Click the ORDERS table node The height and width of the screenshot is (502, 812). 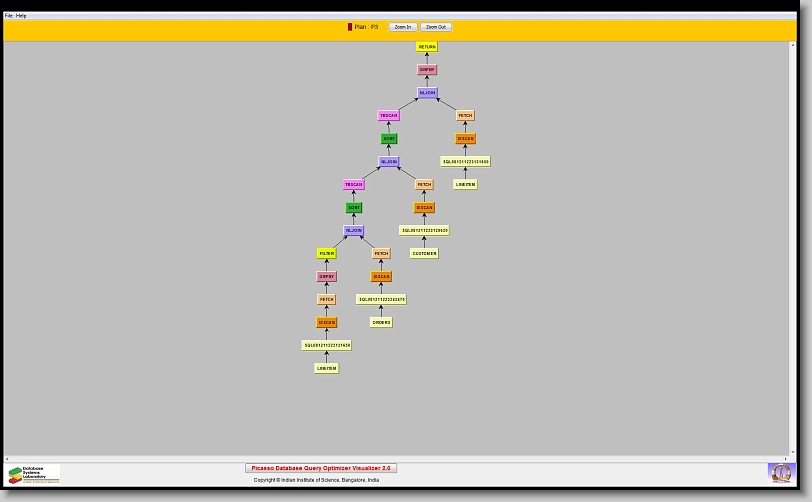coord(381,323)
